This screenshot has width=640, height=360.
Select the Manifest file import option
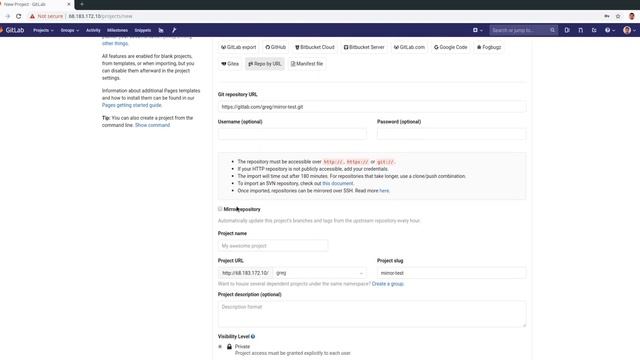pos(307,64)
